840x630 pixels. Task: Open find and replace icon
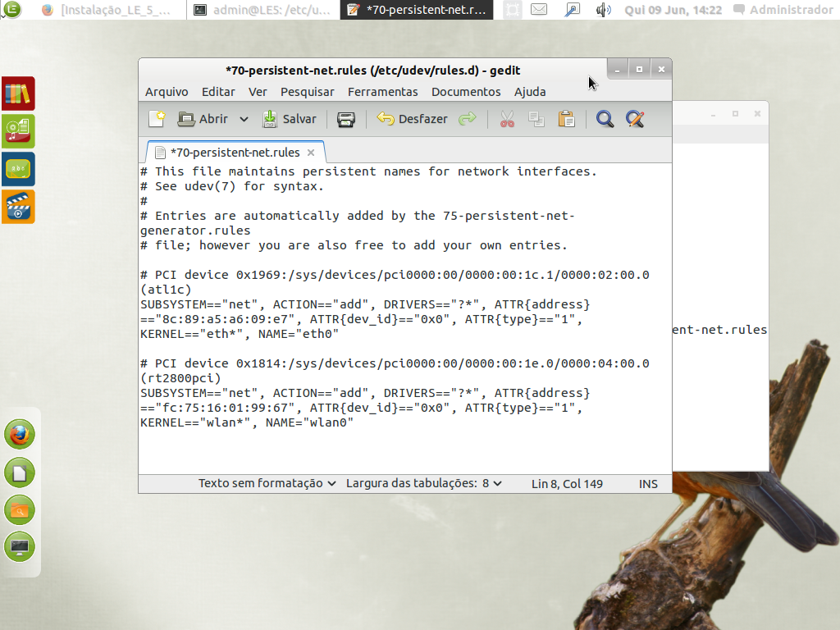point(635,119)
